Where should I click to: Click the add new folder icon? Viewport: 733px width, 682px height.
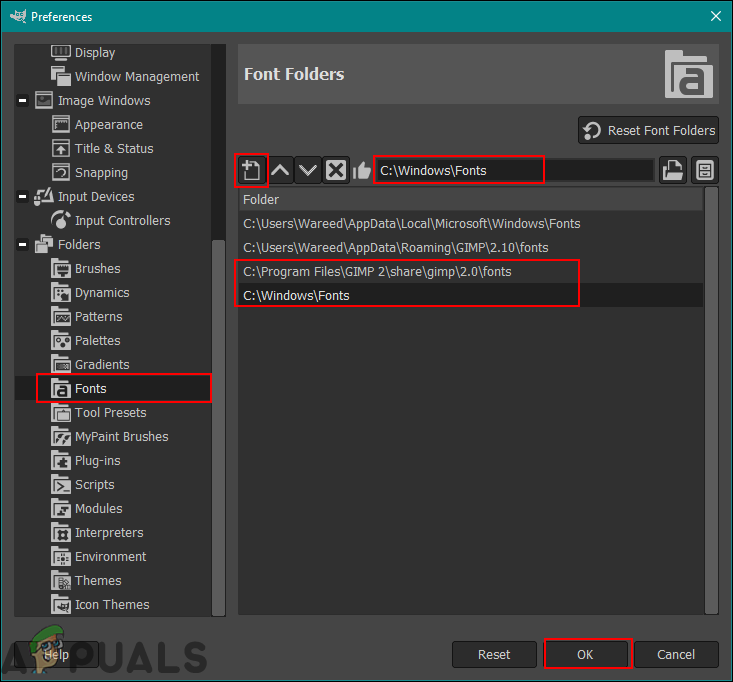251,170
